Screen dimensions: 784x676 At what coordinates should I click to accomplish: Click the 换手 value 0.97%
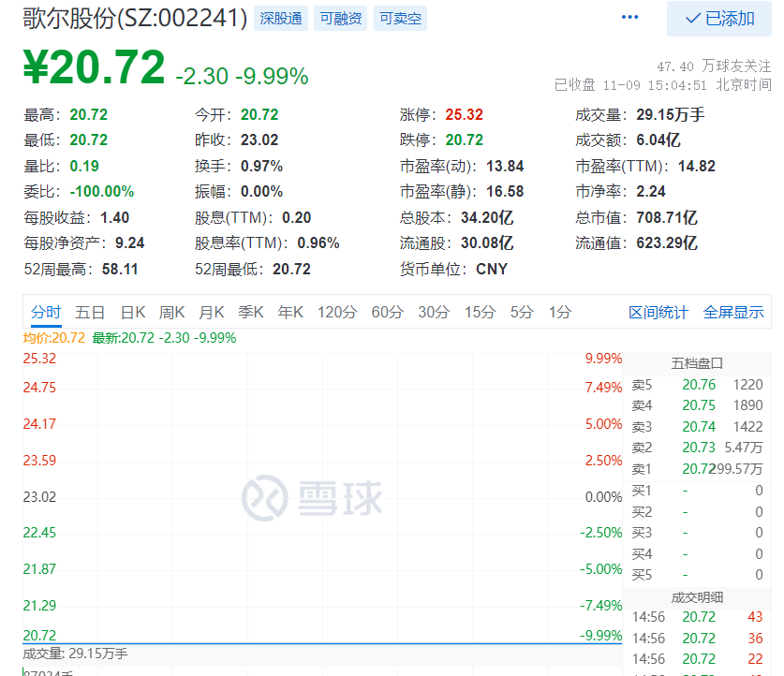click(x=261, y=166)
